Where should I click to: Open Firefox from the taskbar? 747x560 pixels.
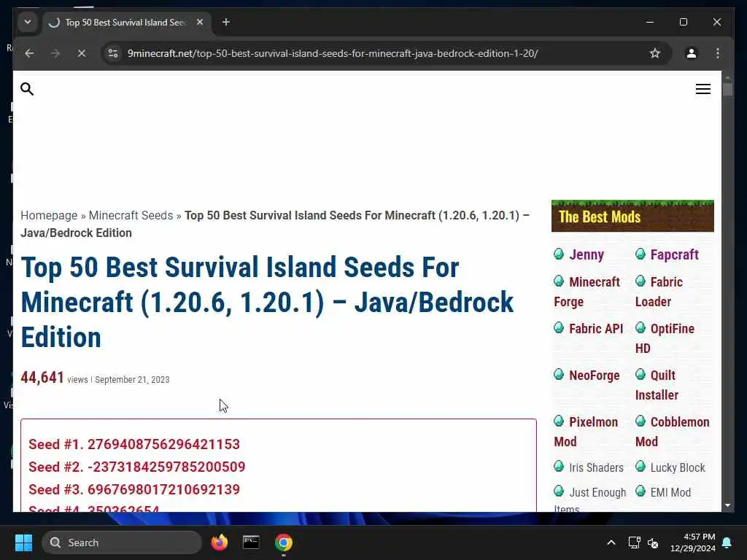click(x=219, y=542)
